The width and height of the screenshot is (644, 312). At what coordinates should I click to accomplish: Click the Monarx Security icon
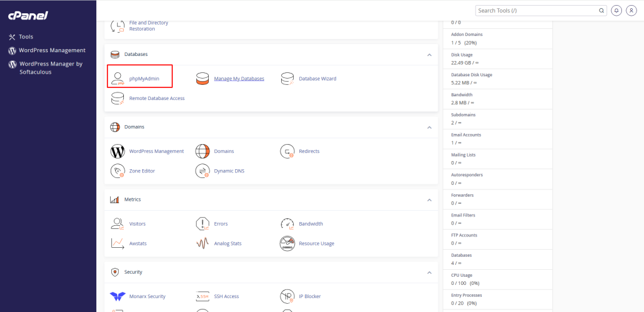(x=117, y=296)
